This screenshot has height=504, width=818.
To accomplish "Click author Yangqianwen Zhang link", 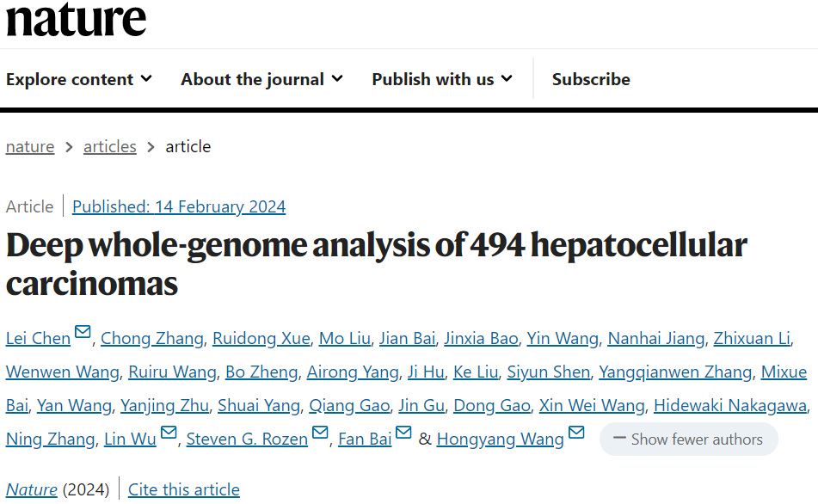I will (x=675, y=372).
